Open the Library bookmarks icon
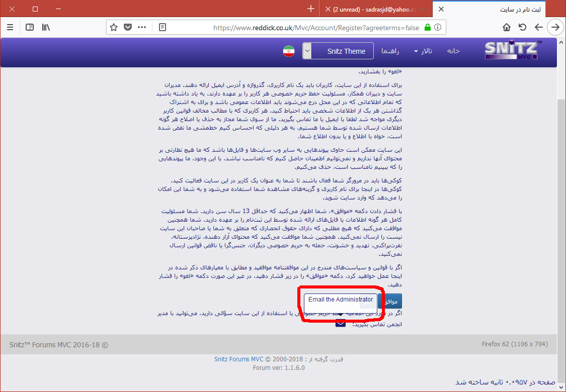566x392 pixels. (x=46, y=27)
